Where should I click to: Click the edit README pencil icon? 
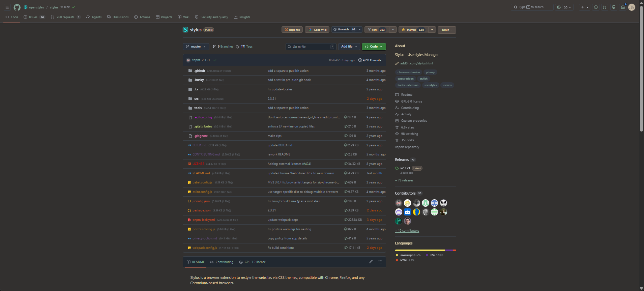pyautogui.click(x=371, y=262)
